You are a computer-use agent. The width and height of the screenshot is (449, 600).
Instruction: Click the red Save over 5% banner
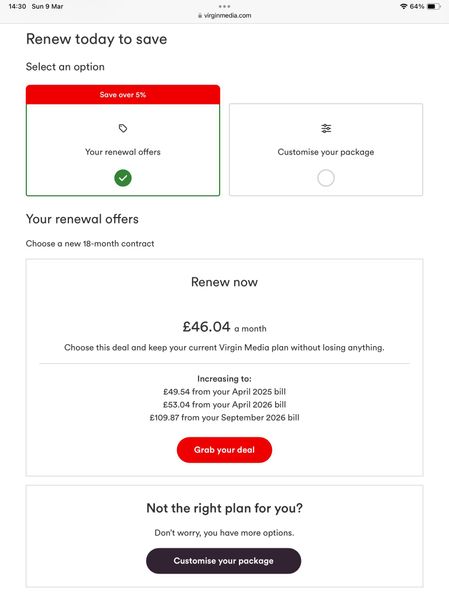click(123, 95)
